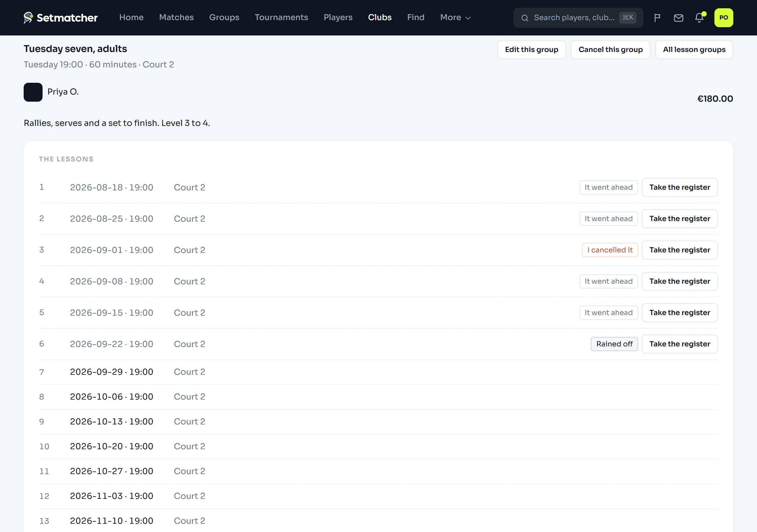757x532 pixels.
Task: Focus the search players field
Action: [x=578, y=18]
